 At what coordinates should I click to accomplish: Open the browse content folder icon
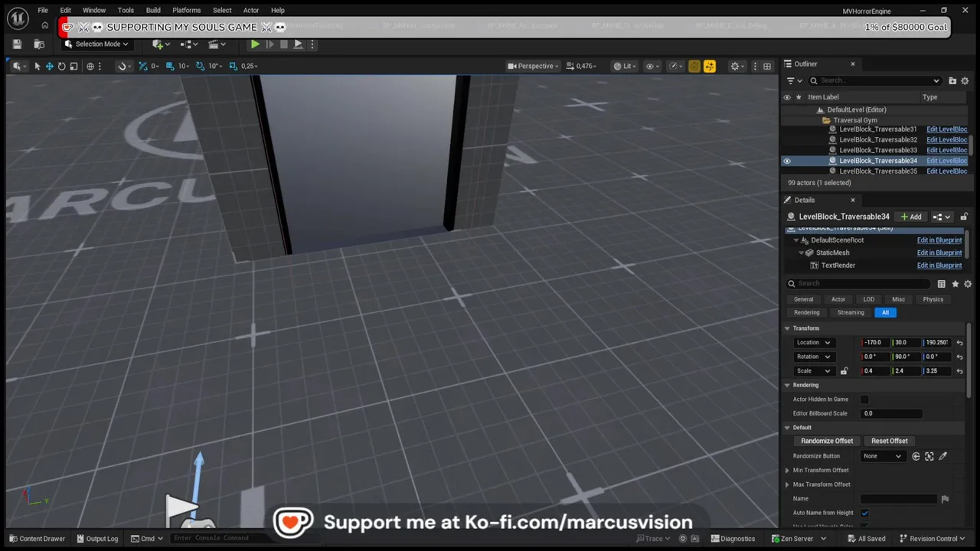[39, 44]
